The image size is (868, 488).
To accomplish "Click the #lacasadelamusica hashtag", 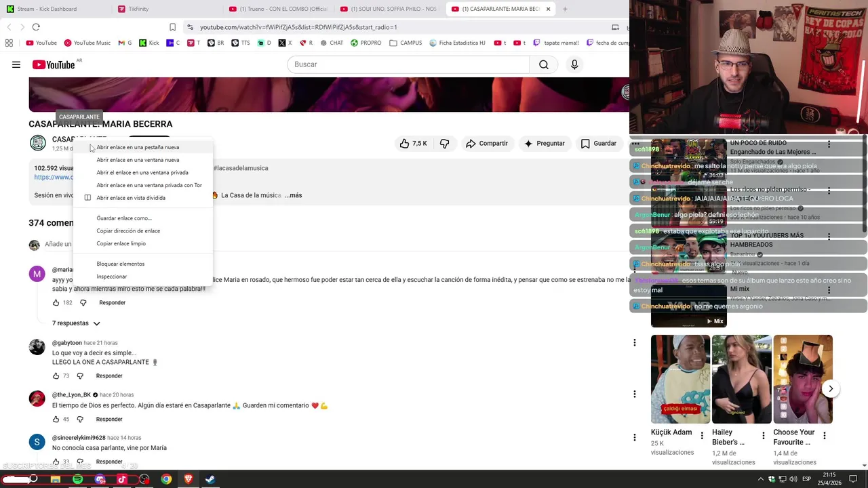I will [x=241, y=168].
